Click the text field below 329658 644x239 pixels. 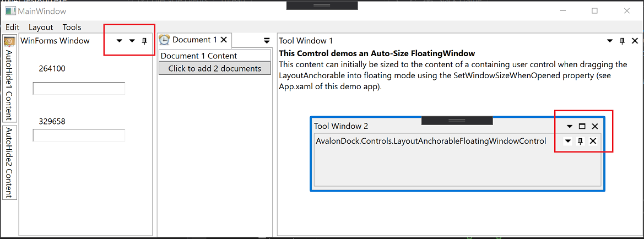(79, 135)
